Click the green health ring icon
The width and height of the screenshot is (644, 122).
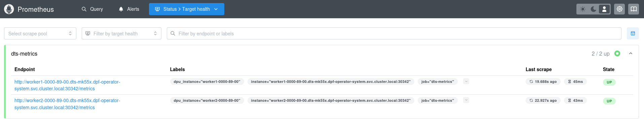[x=617, y=53]
